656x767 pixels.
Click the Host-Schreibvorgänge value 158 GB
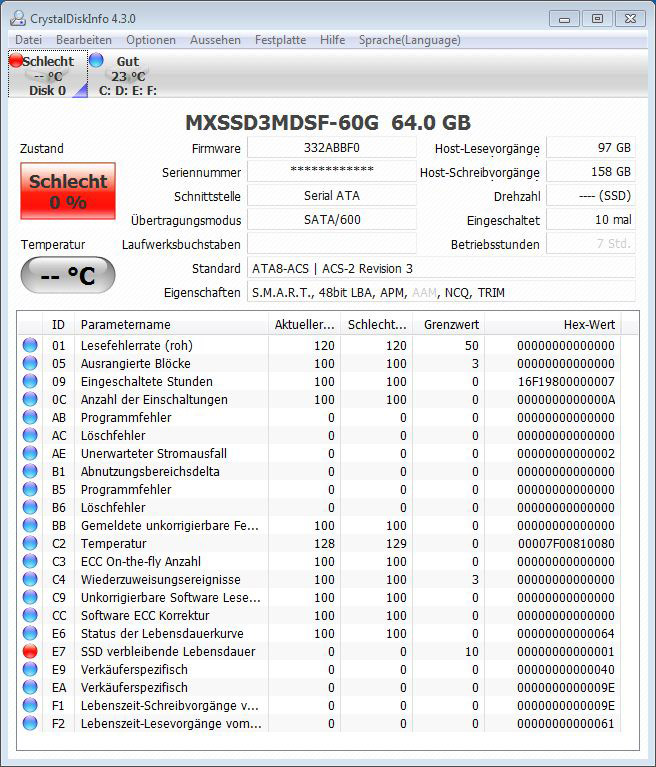pos(590,172)
